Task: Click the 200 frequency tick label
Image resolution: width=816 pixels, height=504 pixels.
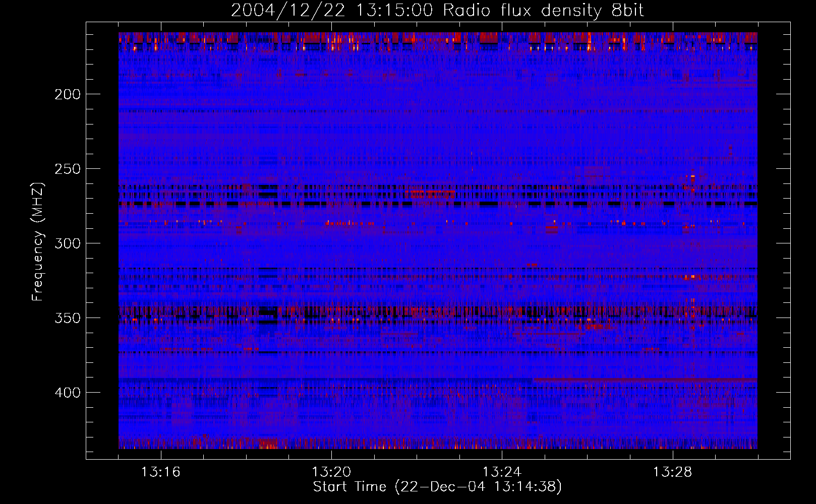Action: coord(68,94)
